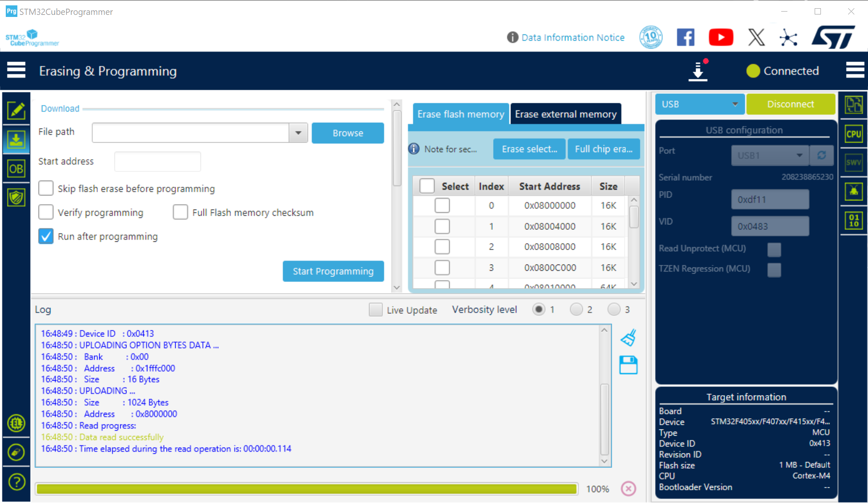Click the 10 years anniversary badge
Viewport: 868px width, 503px height.
[x=651, y=38]
